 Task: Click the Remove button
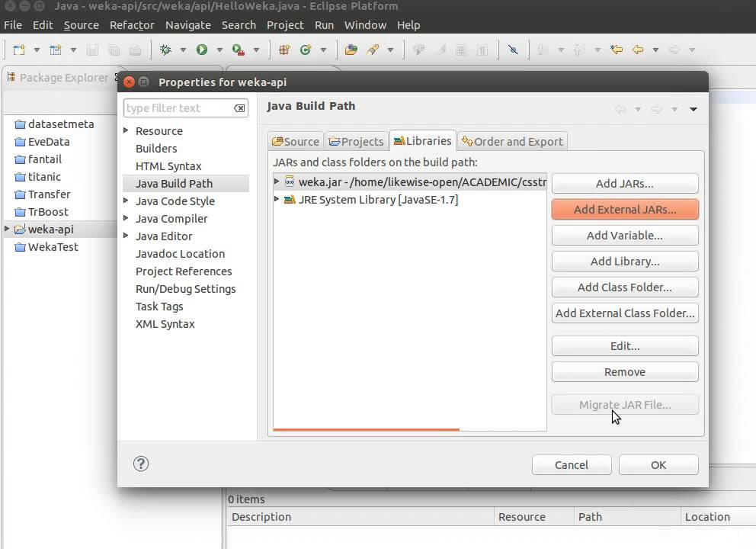click(625, 372)
